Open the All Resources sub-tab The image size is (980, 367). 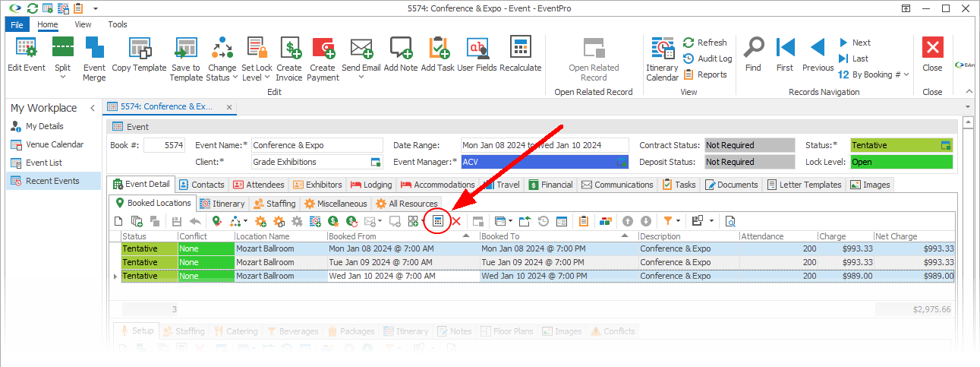pyautogui.click(x=408, y=204)
